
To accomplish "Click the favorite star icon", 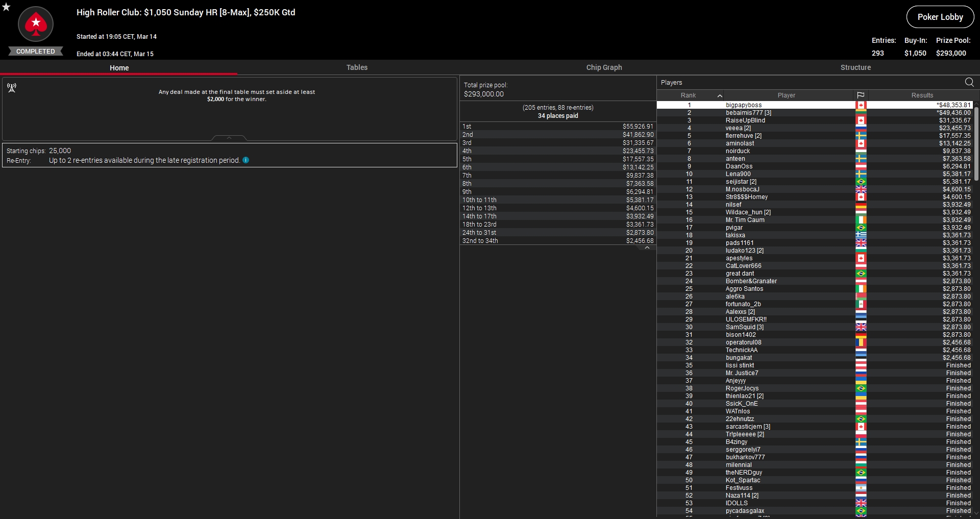I will coord(6,7).
